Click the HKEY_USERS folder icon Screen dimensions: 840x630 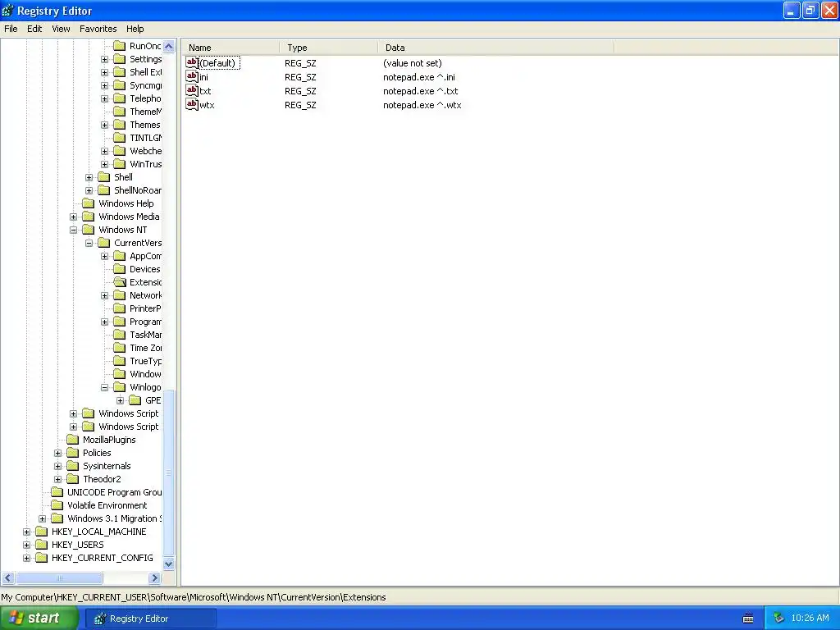[41, 545]
